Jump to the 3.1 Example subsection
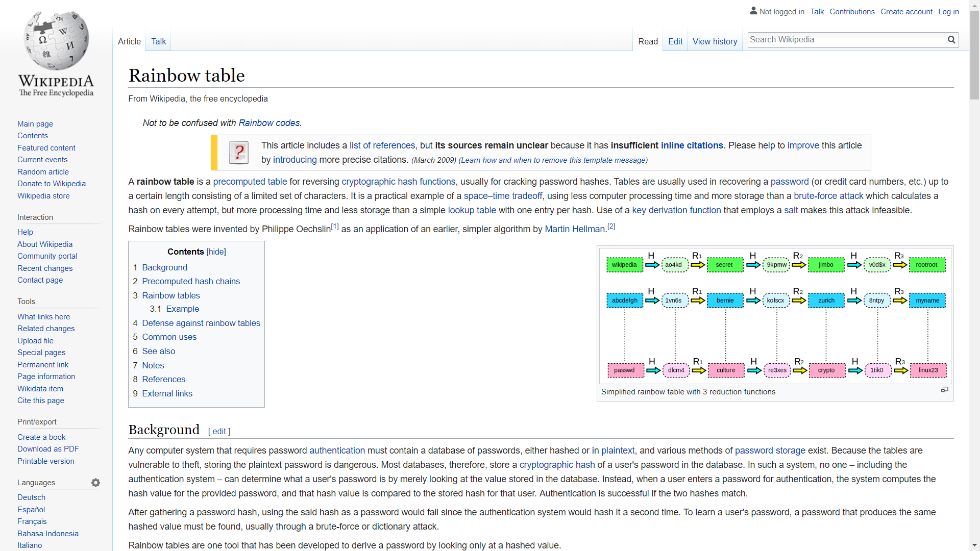The width and height of the screenshot is (980, 551). point(182,309)
